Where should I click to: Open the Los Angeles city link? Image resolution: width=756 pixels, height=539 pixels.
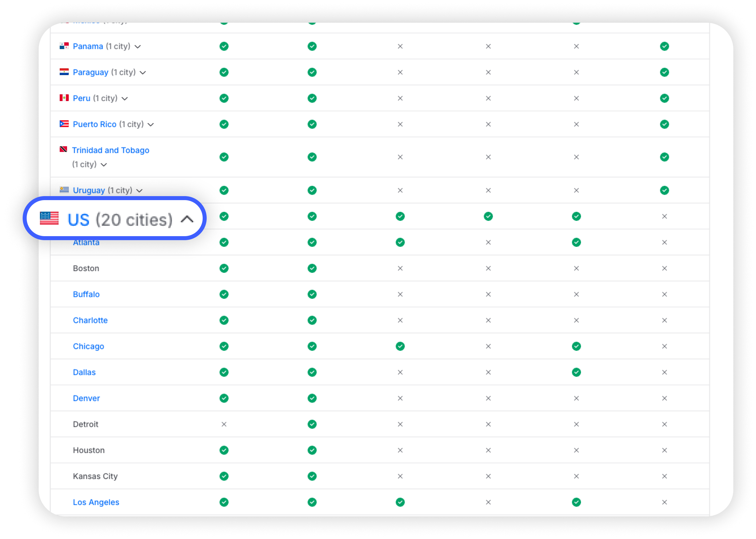pyautogui.click(x=96, y=502)
